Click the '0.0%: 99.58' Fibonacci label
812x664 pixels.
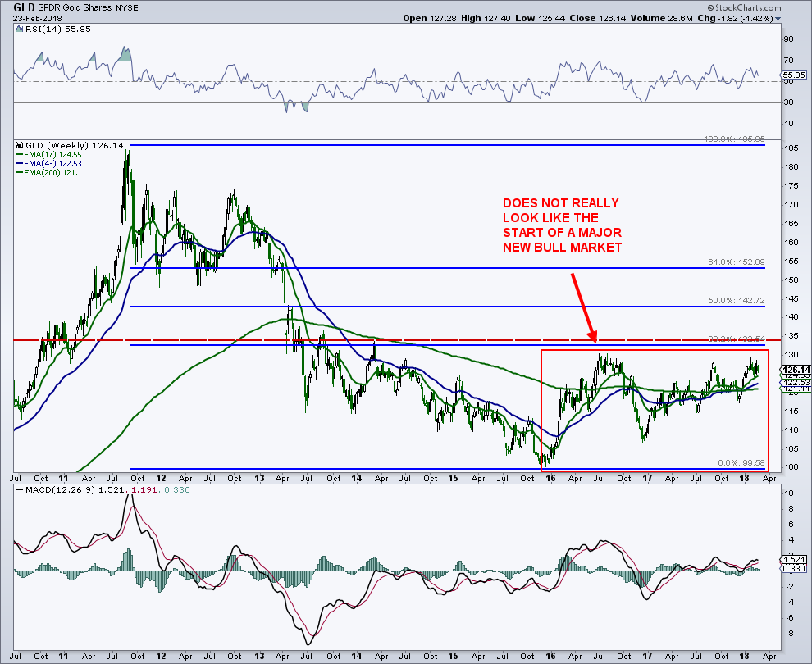pos(741,462)
